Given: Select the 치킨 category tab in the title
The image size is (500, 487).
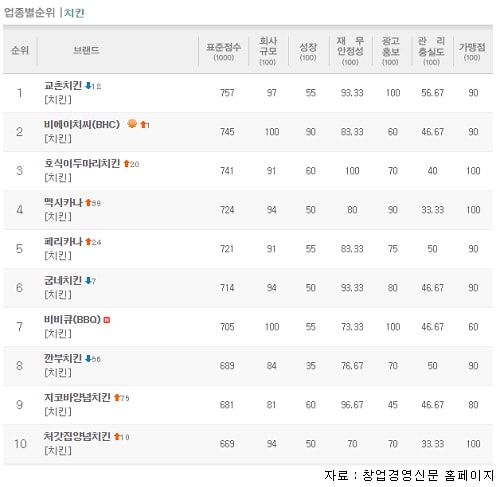Looking at the screenshot, I should pos(74,13).
